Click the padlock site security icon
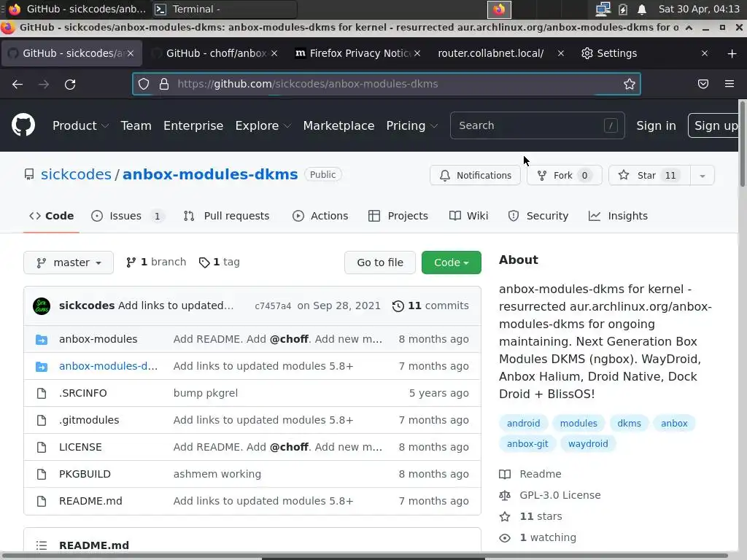The image size is (747, 560). coord(164,85)
